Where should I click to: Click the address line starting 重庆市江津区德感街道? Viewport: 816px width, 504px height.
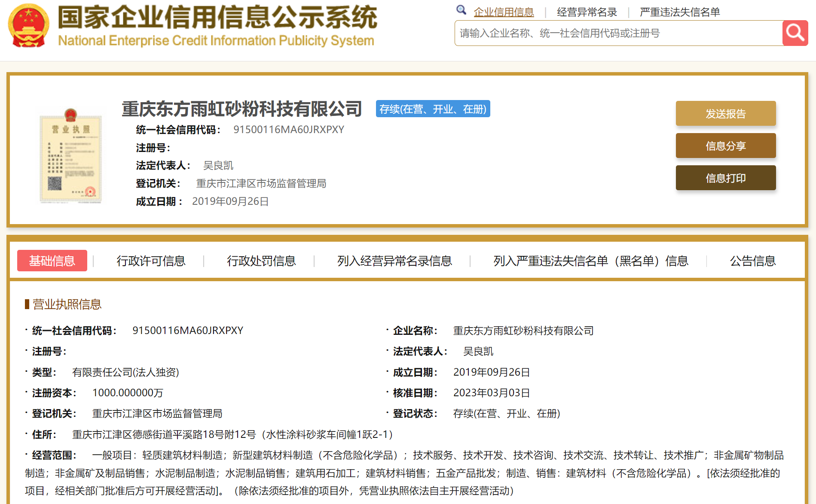pos(232,434)
